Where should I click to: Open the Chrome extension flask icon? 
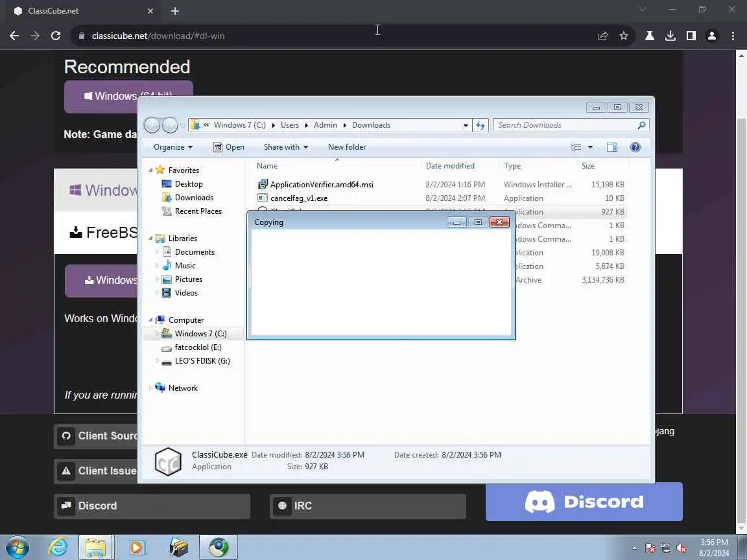[x=649, y=36]
